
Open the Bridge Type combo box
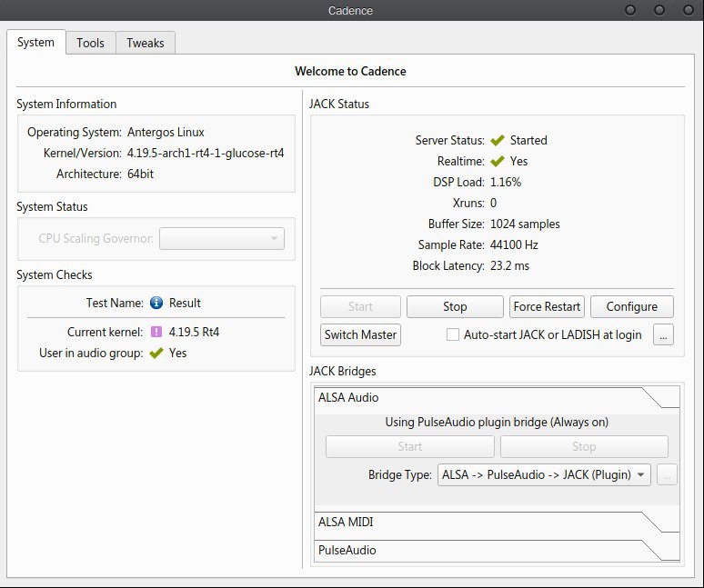(544, 474)
